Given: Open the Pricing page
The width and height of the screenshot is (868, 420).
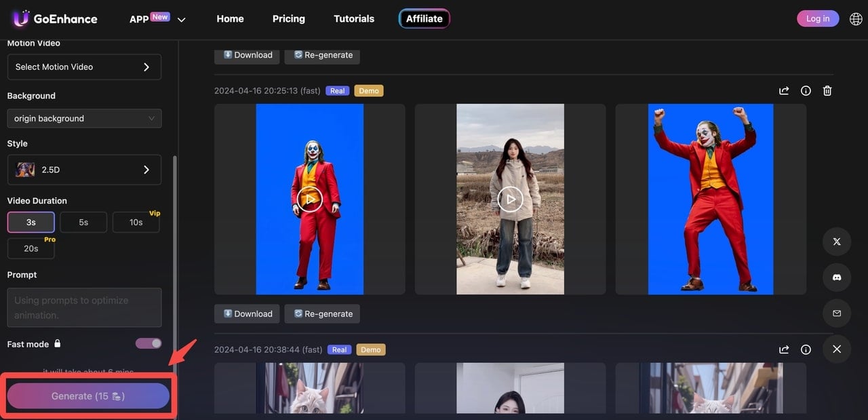Looking at the screenshot, I should (x=289, y=19).
